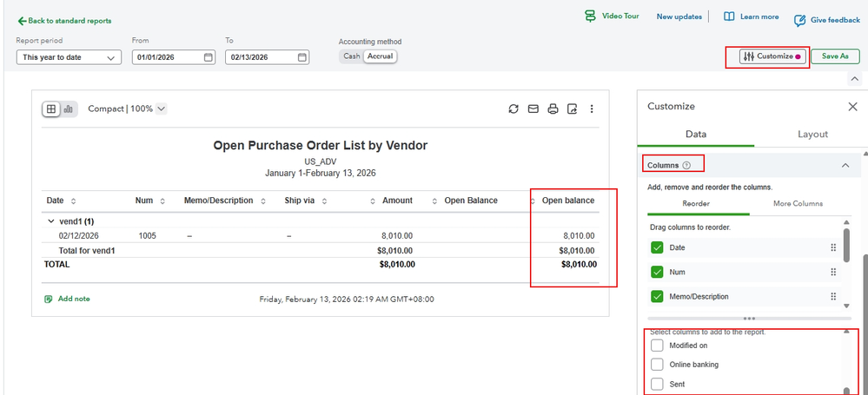Refresh the report data
Viewport: 868px width, 395px height.
(514, 109)
